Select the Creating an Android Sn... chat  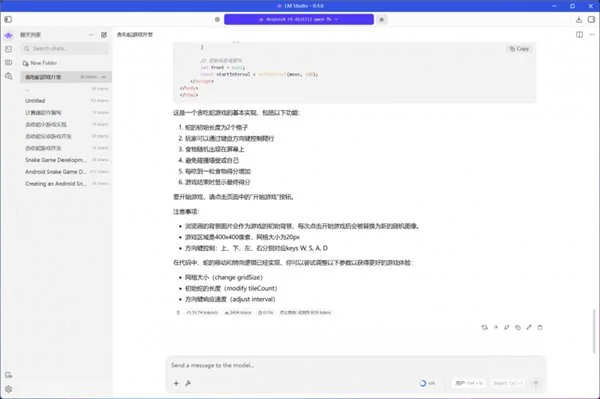[66, 184]
